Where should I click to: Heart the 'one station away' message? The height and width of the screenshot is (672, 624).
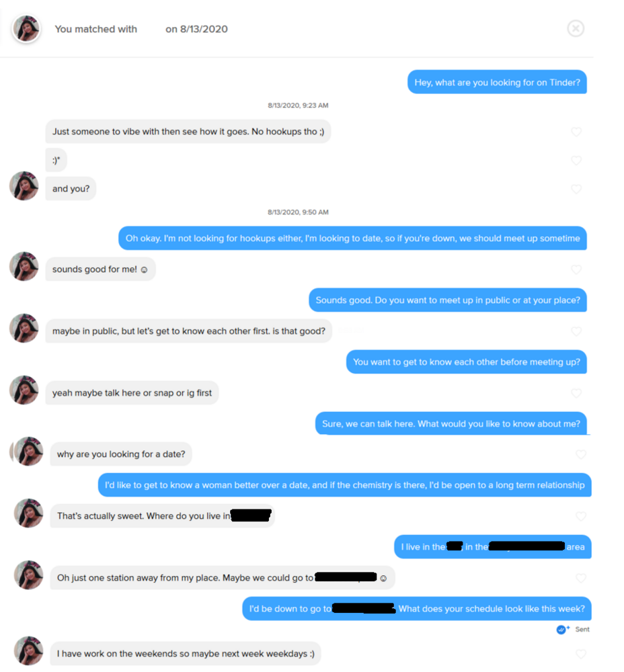(581, 578)
